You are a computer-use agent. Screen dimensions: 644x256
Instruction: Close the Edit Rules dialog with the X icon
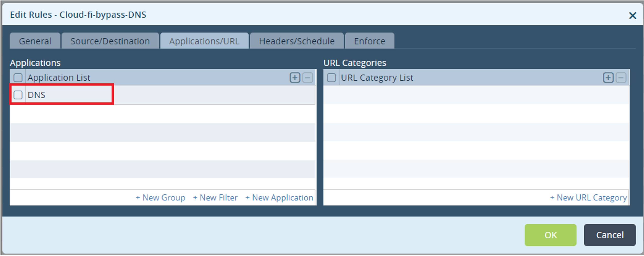click(x=633, y=16)
